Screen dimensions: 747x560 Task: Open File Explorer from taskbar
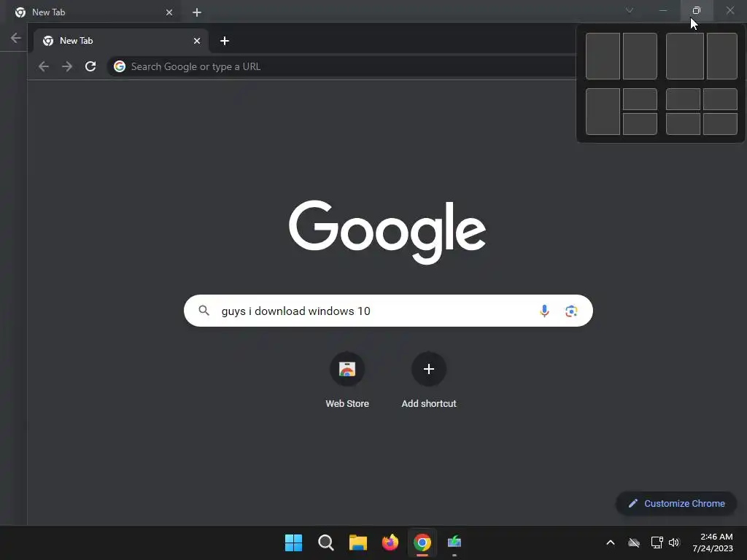pos(357,542)
